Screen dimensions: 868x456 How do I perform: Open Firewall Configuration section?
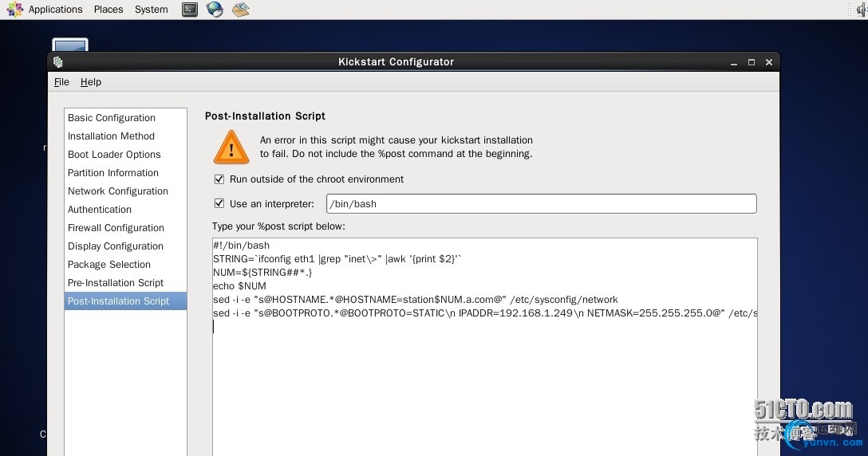point(126,227)
